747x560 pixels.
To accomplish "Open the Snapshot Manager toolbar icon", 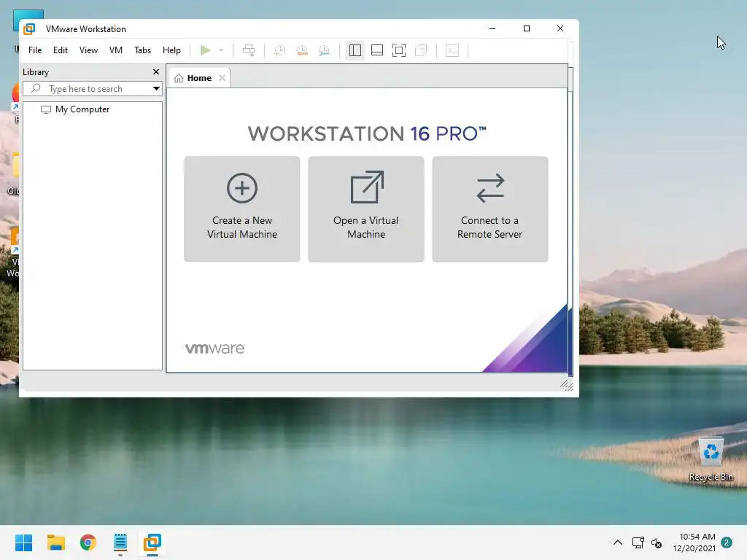I will tap(324, 50).
